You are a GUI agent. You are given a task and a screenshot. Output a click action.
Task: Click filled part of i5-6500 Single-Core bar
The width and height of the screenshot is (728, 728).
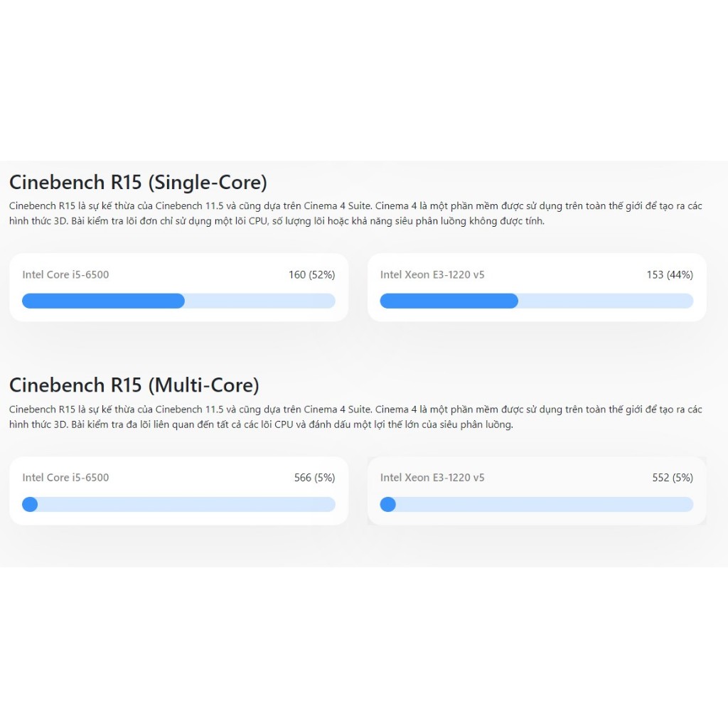[x=103, y=301]
